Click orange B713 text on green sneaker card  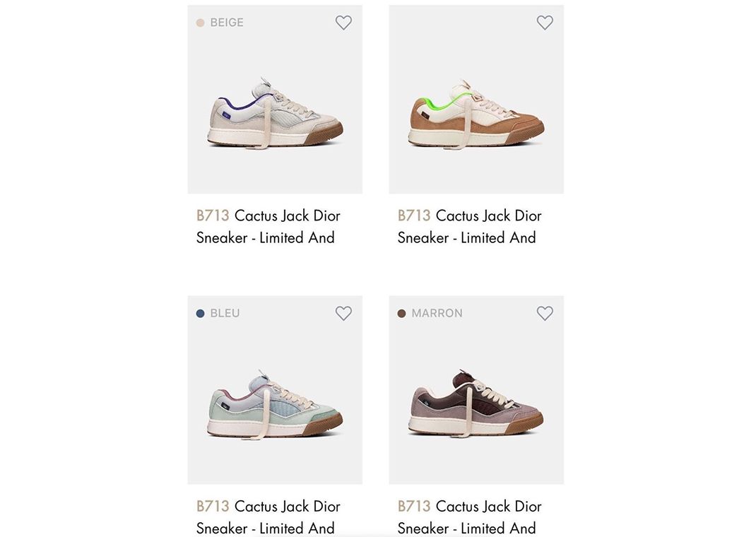coord(415,216)
